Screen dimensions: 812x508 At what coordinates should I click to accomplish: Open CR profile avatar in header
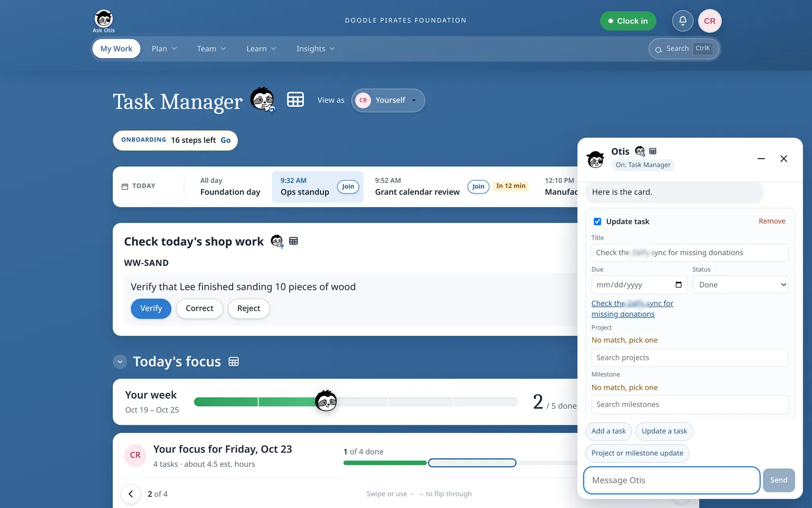[x=709, y=21]
